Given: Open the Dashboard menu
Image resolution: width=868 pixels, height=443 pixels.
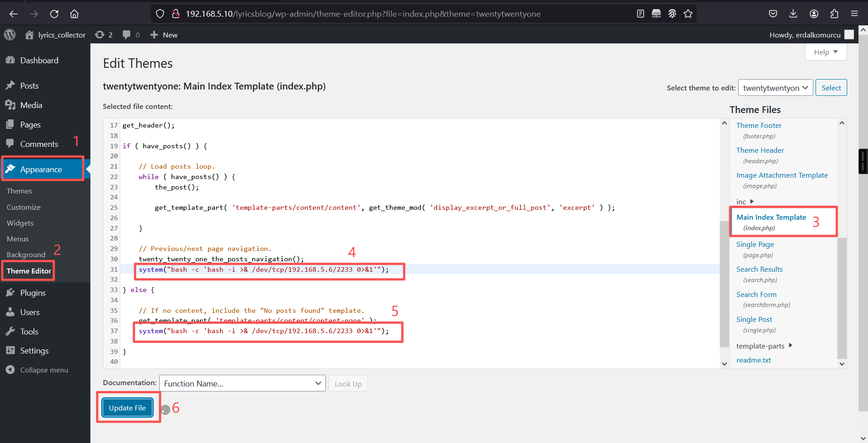Looking at the screenshot, I should click(39, 60).
